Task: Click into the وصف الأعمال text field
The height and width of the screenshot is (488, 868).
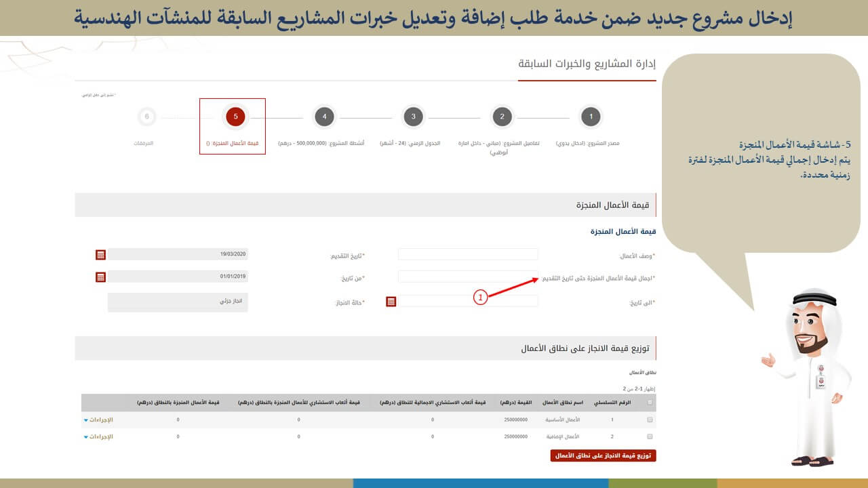Action: tap(468, 254)
